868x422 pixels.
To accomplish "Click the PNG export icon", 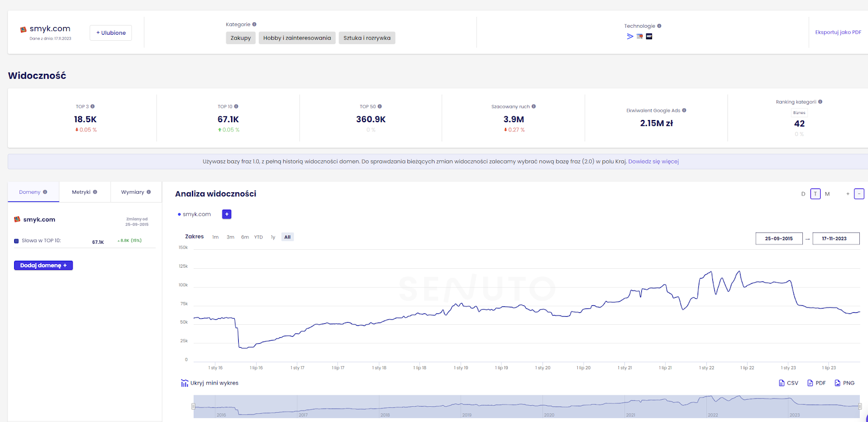I will pos(838,383).
